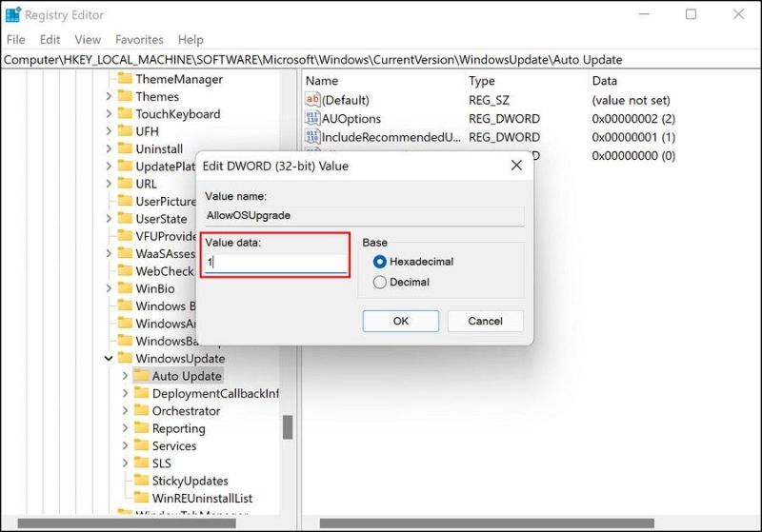Screen dimensions: 762x532
Task: Click inside the Value data field
Action: tap(276, 263)
